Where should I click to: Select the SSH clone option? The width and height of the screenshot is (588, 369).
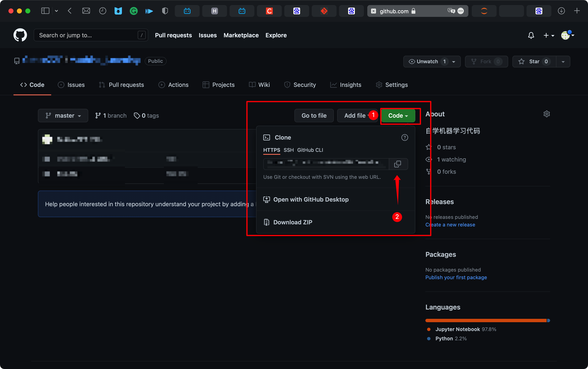(x=289, y=150)
